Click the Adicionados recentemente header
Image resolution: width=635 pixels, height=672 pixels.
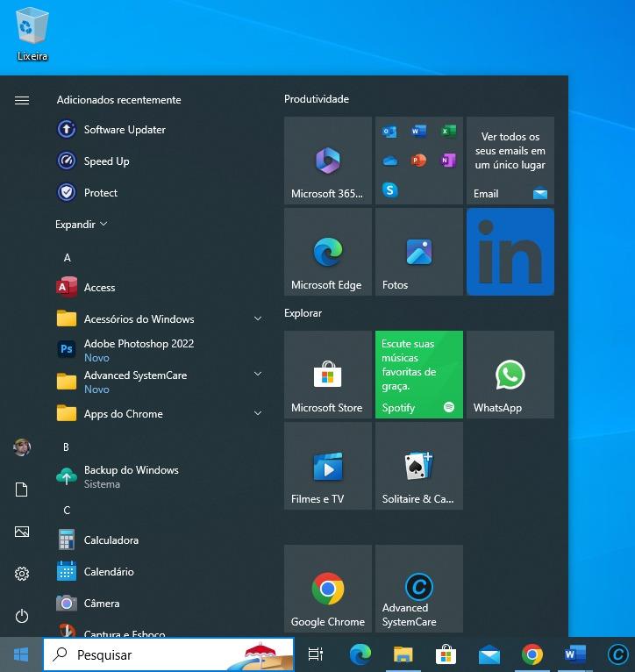[118, 100]
